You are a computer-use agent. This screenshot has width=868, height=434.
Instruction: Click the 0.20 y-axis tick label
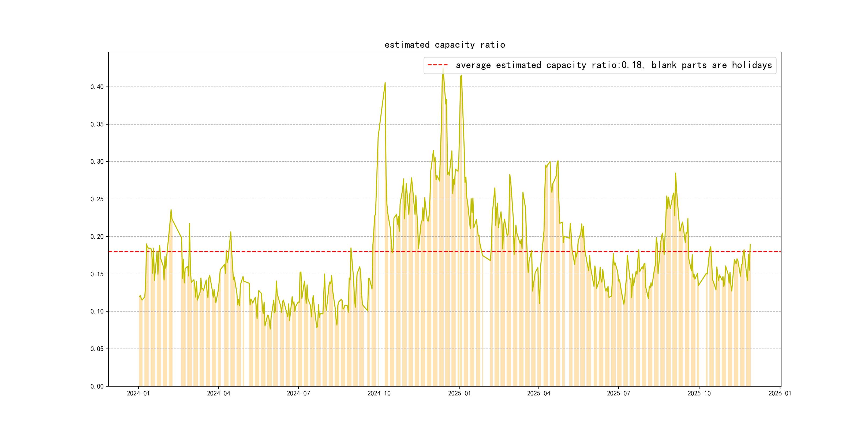pyautogui.click(x=97, y=237)
